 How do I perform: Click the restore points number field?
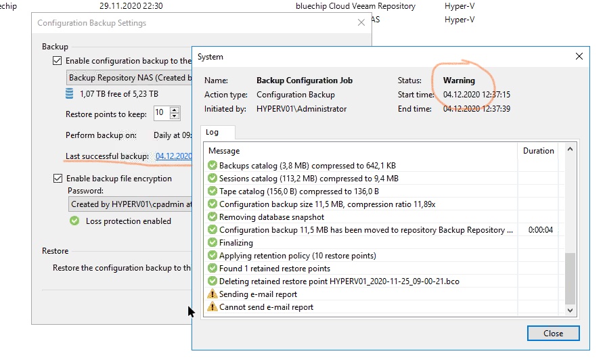click(x=162, y=112)
